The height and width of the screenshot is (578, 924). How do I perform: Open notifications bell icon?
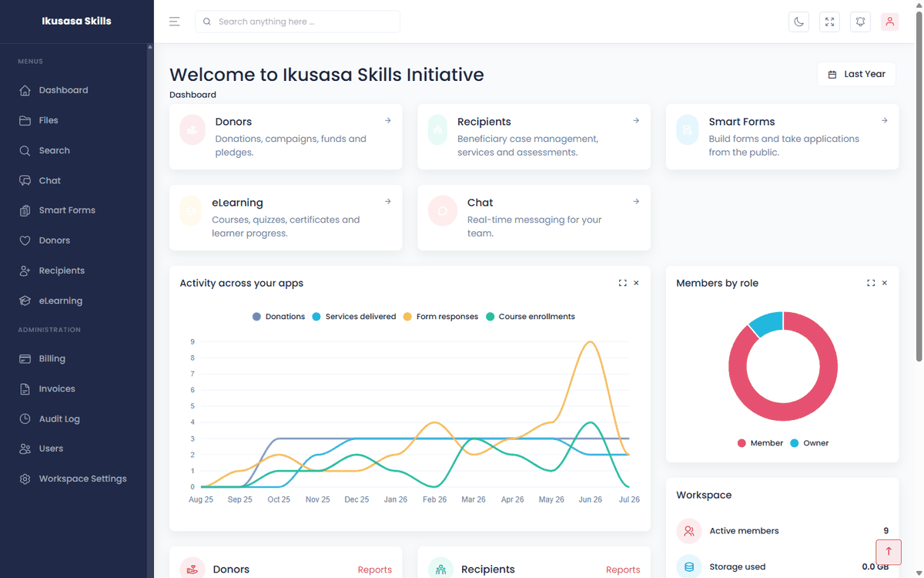point(860,22)
